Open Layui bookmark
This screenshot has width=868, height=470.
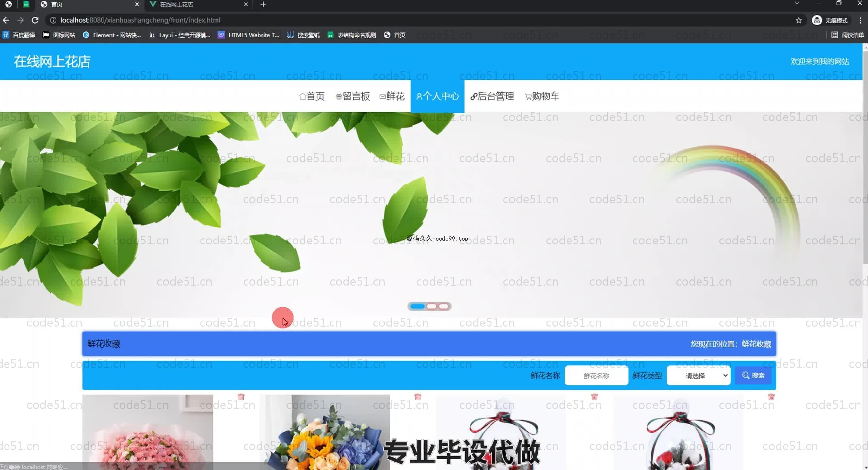180,35
